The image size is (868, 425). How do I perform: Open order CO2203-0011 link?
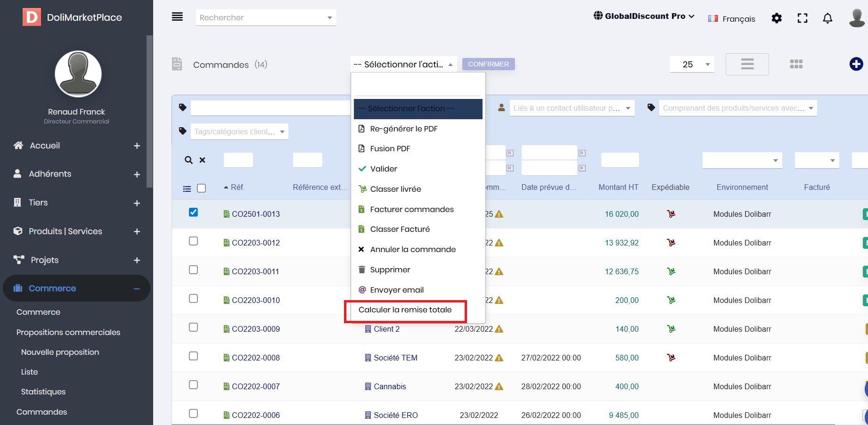(x=255, y=272)
